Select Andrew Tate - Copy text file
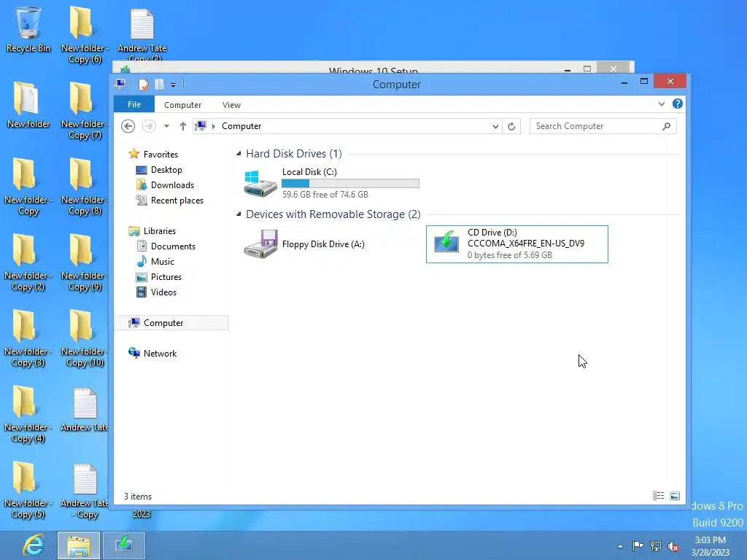 [x=85, y=491]
